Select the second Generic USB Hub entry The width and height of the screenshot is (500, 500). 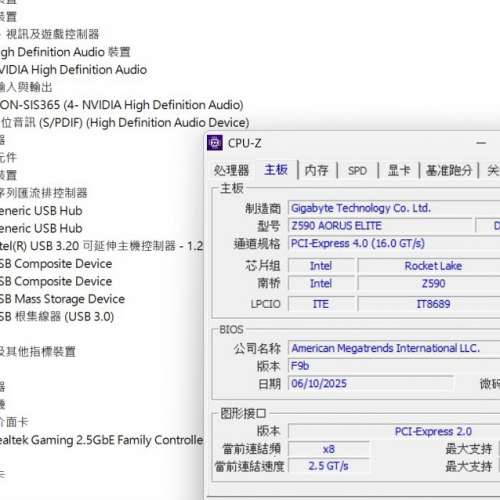tap(41, 228)
